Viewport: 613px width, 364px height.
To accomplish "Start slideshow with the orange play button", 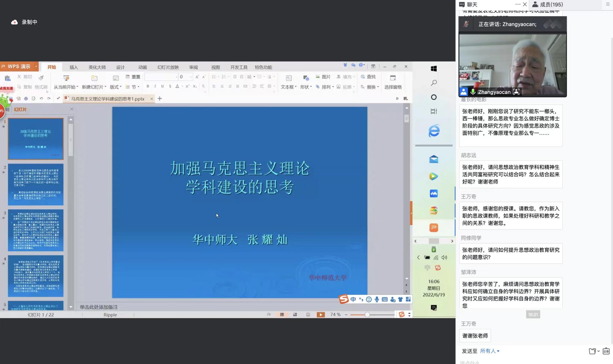I will click(321, 315).
